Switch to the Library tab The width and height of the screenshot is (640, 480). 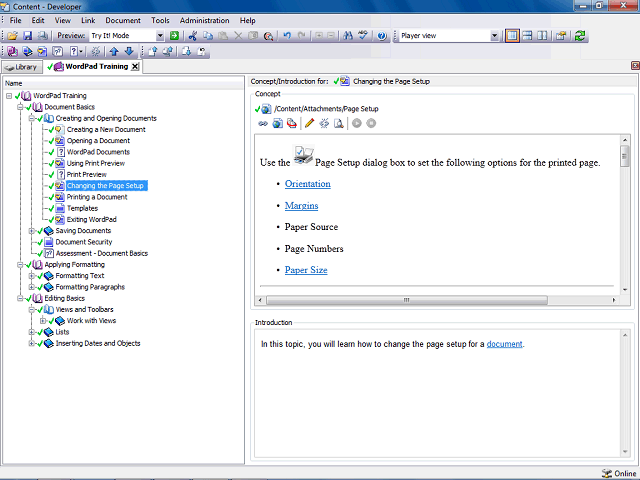(22, 67)
